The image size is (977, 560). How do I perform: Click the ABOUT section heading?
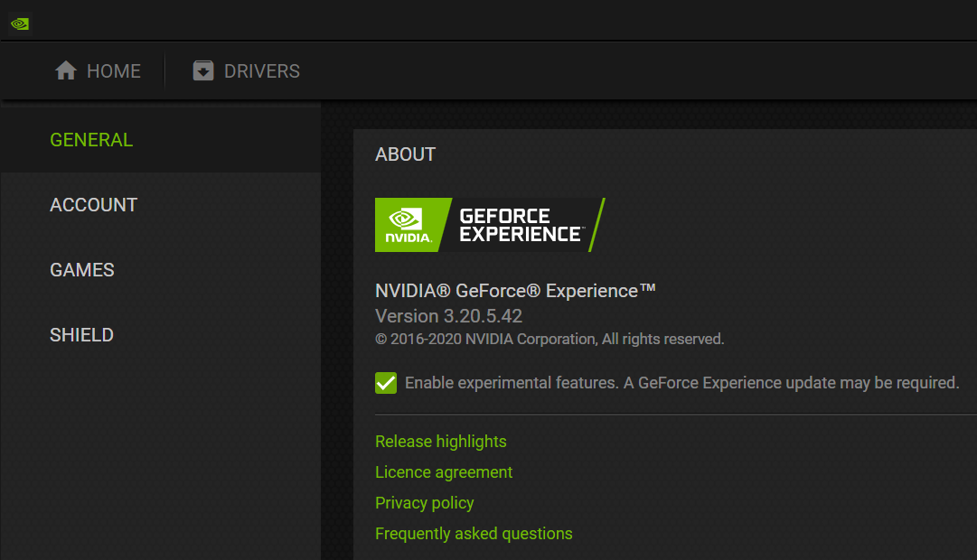(x=405, y=154)
